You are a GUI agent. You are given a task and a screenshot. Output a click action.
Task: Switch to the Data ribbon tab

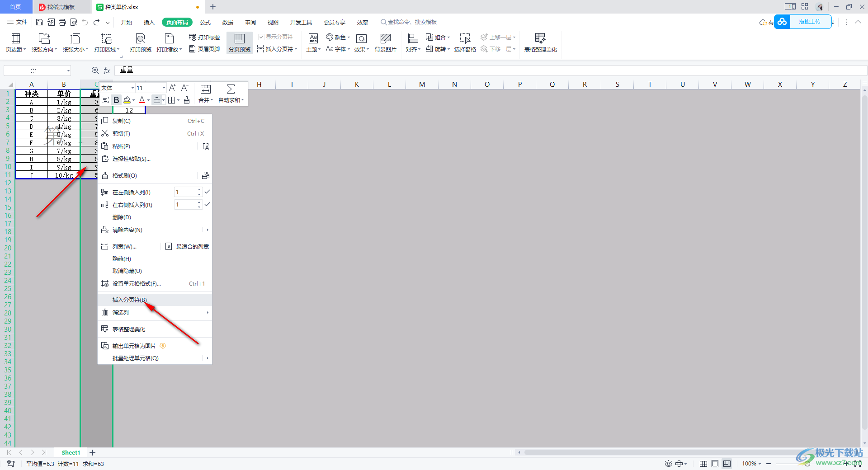[228, 22]
